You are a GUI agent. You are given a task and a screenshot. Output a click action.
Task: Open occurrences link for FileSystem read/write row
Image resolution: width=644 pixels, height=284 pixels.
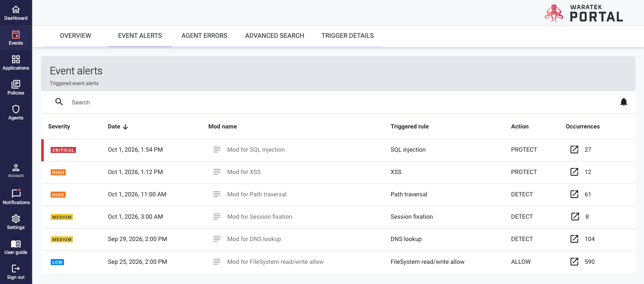click(x=574, y=262)
